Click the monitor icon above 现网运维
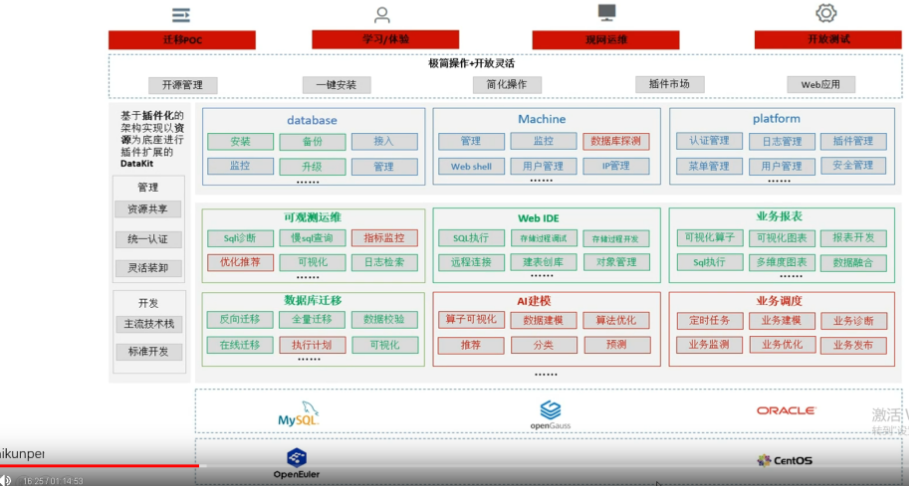 (x=607, y=13)
